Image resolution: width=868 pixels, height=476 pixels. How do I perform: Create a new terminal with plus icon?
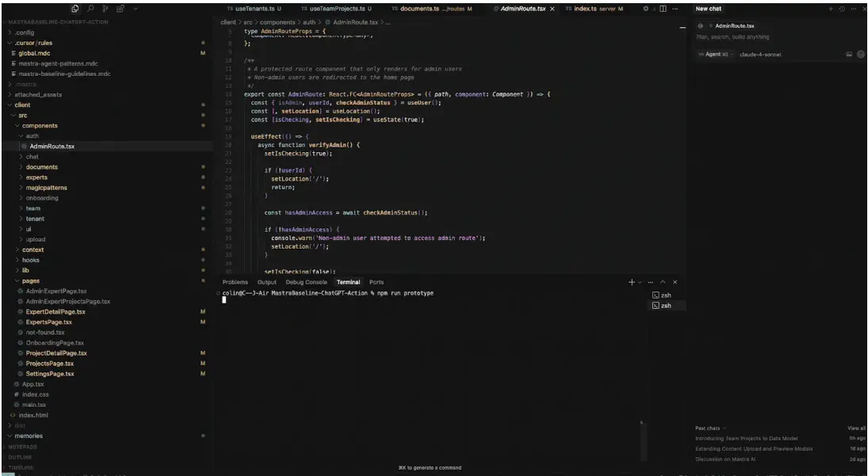[632, 282]
